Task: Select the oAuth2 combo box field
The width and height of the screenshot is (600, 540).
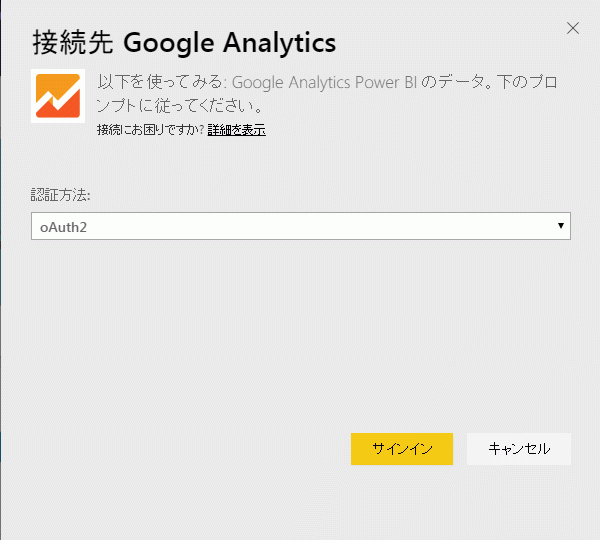Action: [x=301, y=226]
